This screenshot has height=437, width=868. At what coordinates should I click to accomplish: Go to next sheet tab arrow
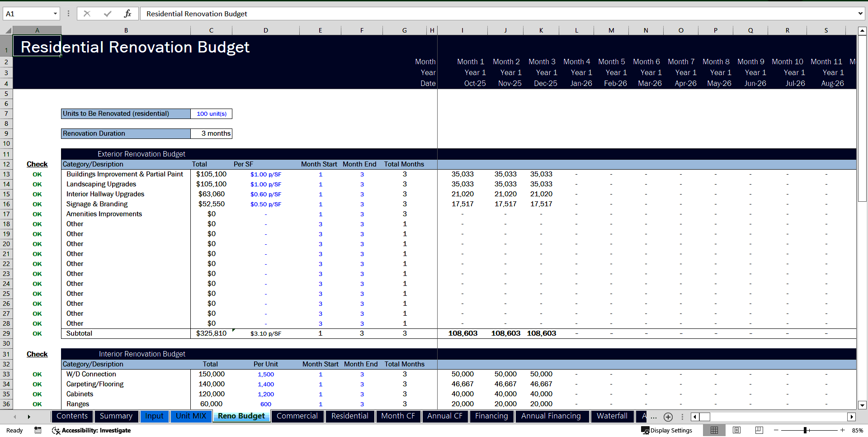click(x=29, y=417)
